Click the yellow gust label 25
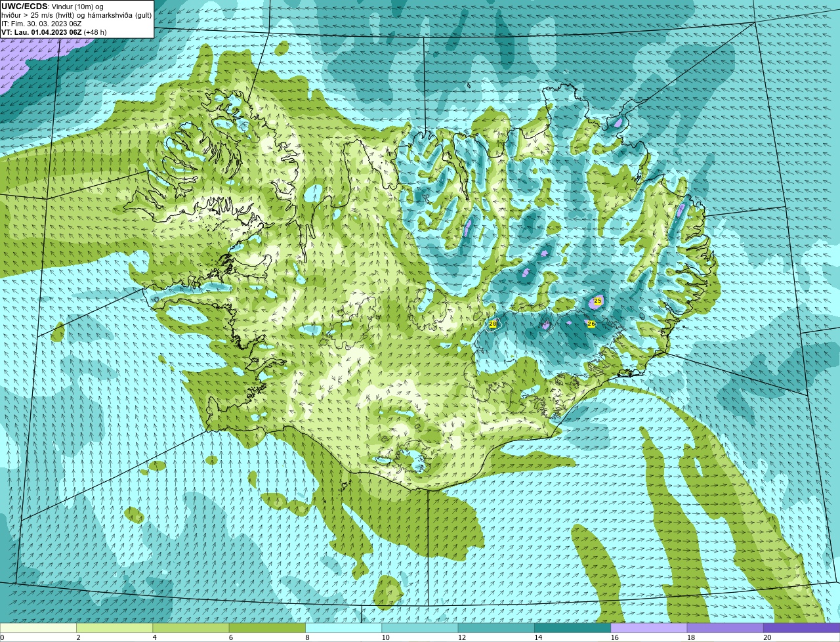Image resolution: width=840 pixels, height=642 pixels. point(598,301)
